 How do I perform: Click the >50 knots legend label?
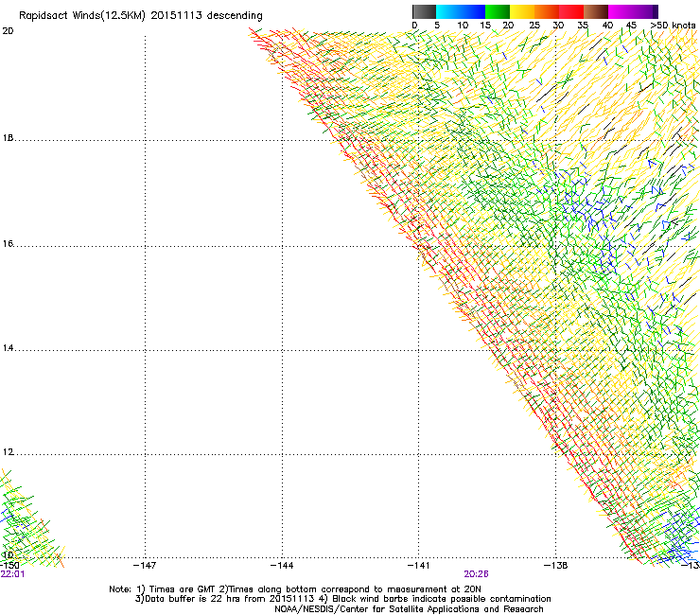pos(673,26)
